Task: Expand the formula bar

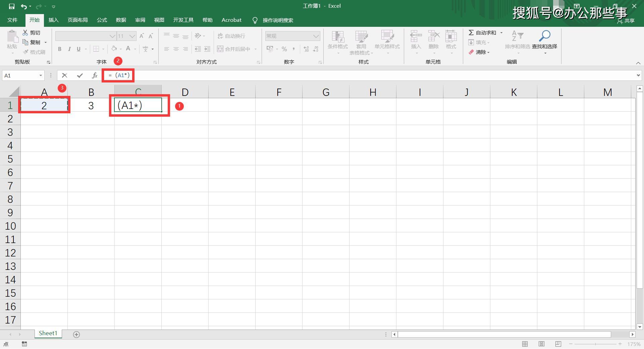Action: 638,75
